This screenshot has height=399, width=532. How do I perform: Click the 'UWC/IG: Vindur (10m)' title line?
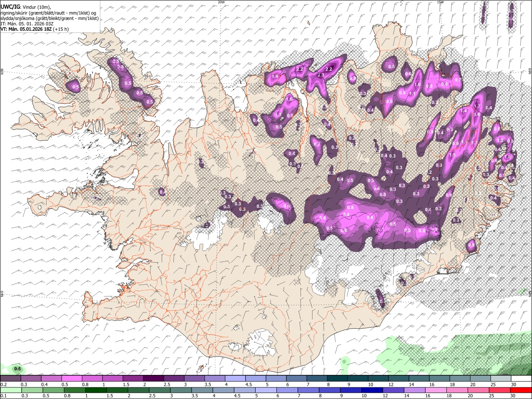[x=26, y=7]
